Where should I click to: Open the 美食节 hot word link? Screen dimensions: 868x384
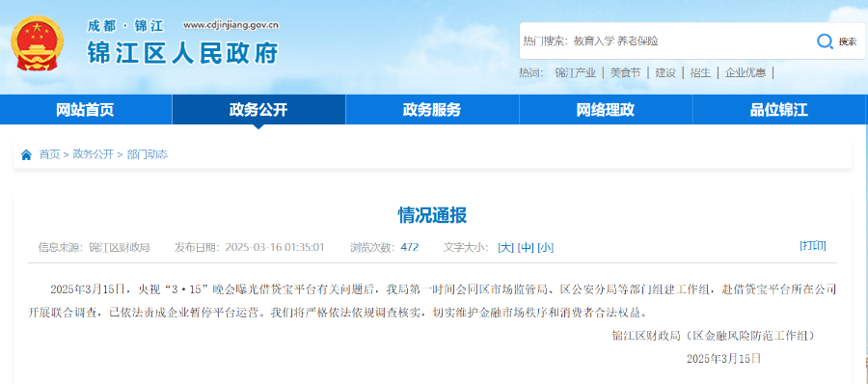coord(626,72)
